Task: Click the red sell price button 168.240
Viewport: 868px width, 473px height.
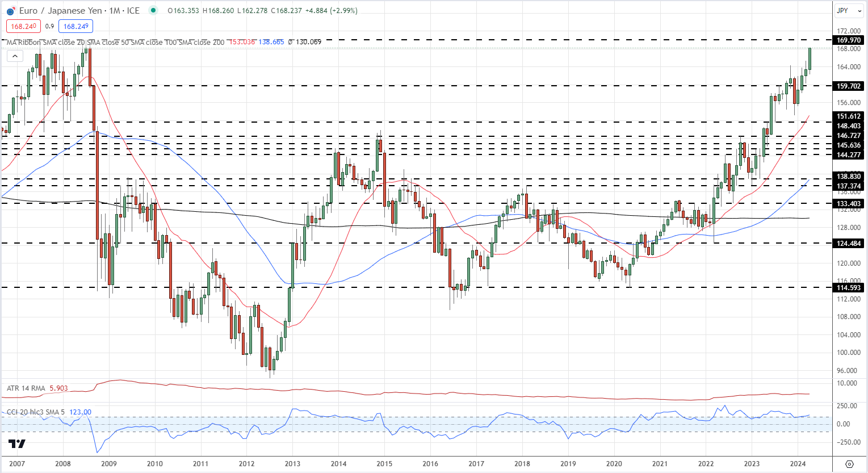Action: 24,26
